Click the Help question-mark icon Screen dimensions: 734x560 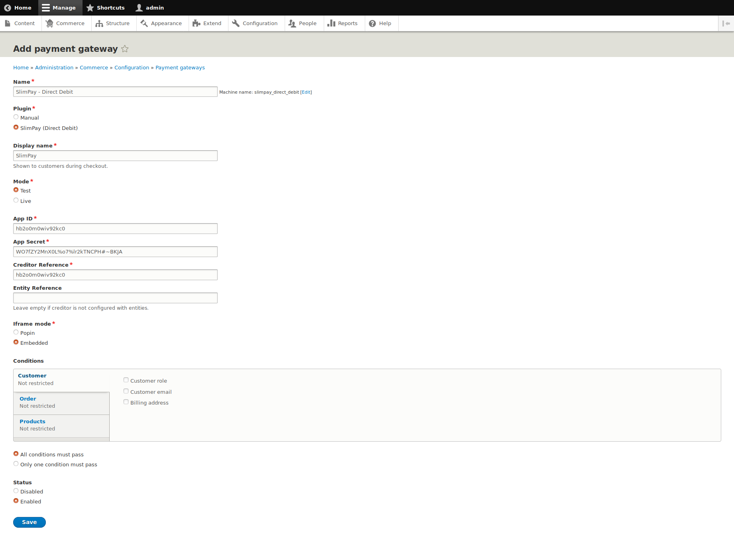(372, 23)
